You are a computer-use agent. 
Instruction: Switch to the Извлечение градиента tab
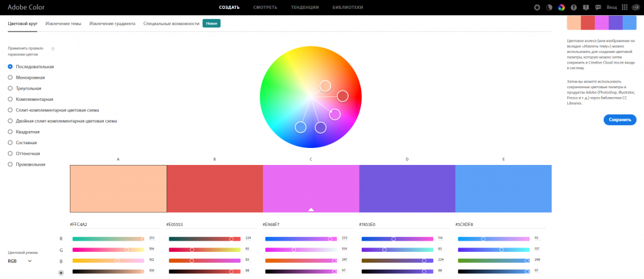(x=112, y=24)
